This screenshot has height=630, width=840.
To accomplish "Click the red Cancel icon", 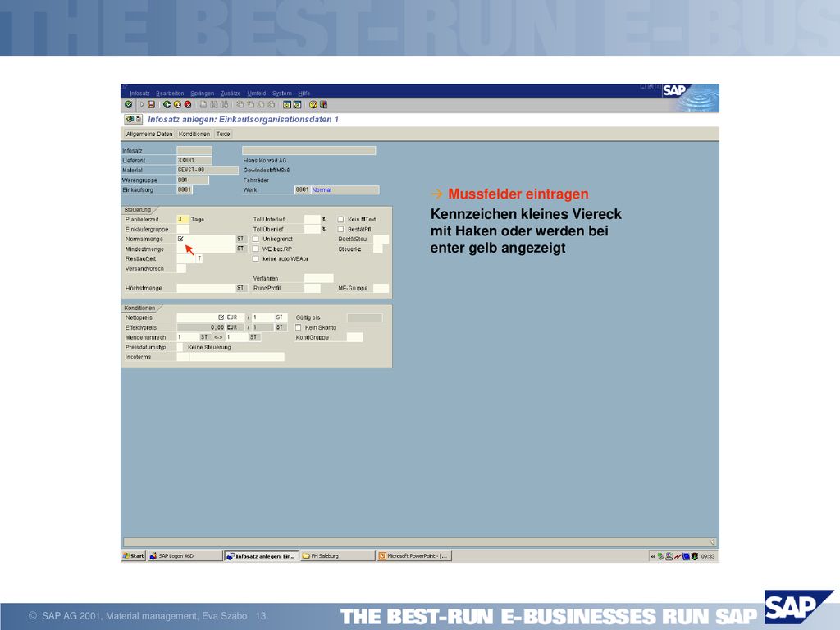I will click(188, 104).
